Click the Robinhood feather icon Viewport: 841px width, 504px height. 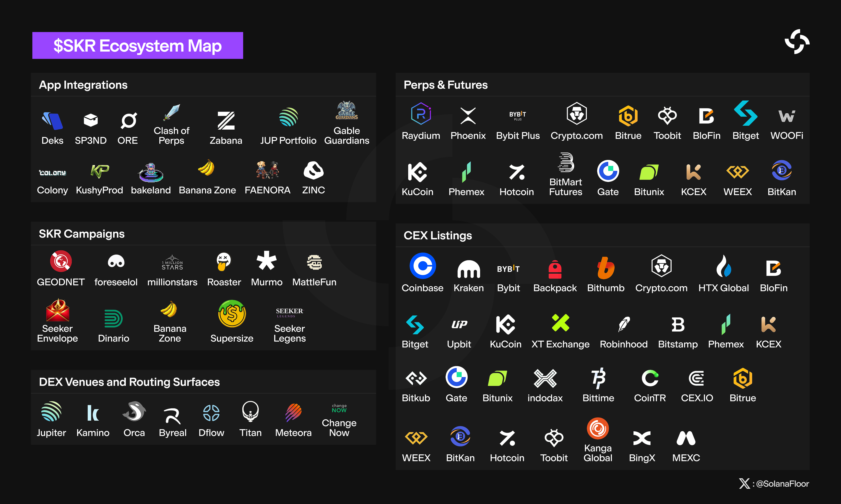point(624,324)
